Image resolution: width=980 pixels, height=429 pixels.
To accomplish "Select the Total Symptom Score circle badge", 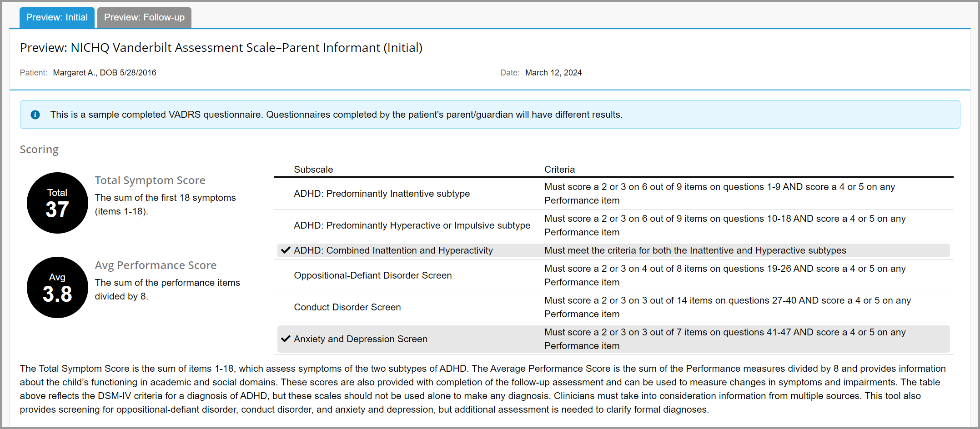I will pos(57,203).
